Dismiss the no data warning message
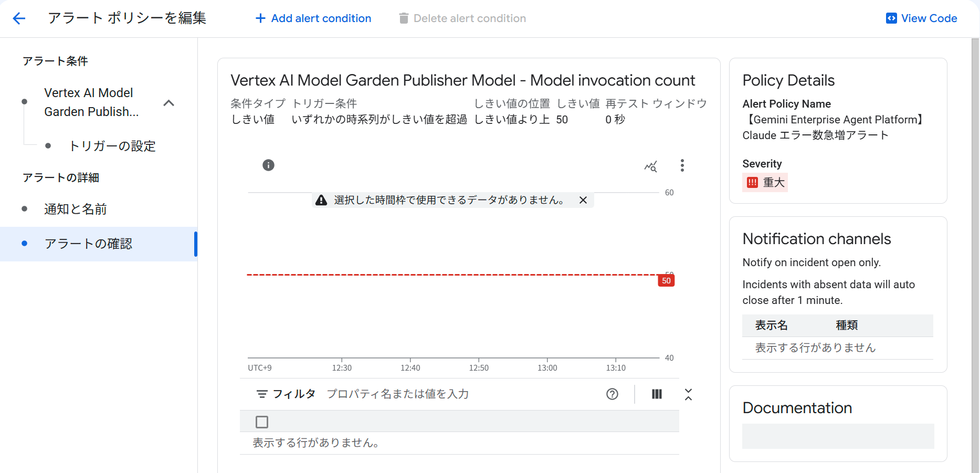 tap(583, 200)
